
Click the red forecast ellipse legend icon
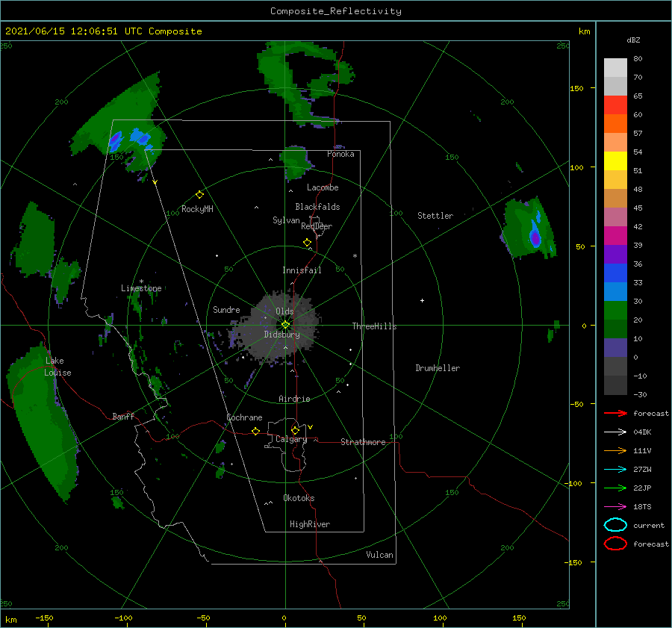[x=615, y=544]
